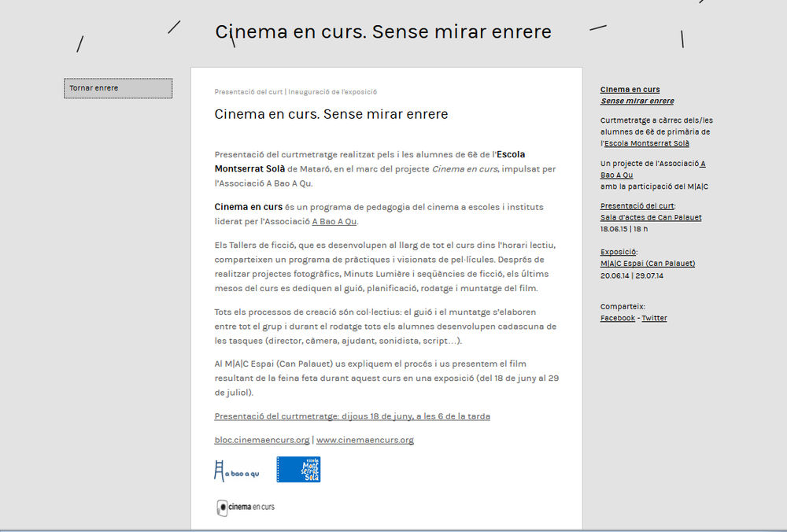Click the 'cinema en curs' logo

[245, 507]
